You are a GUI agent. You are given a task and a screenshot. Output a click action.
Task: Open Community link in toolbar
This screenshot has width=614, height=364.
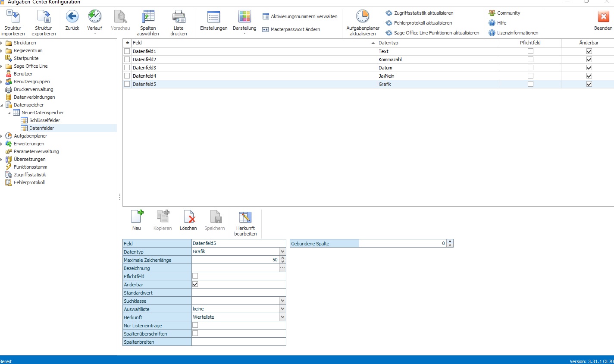coord(509,13)
